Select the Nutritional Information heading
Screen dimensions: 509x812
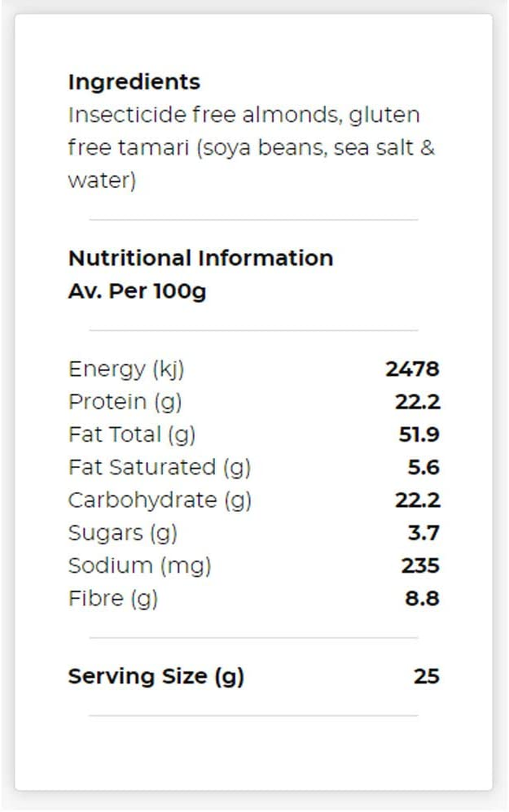pos(200,258)
